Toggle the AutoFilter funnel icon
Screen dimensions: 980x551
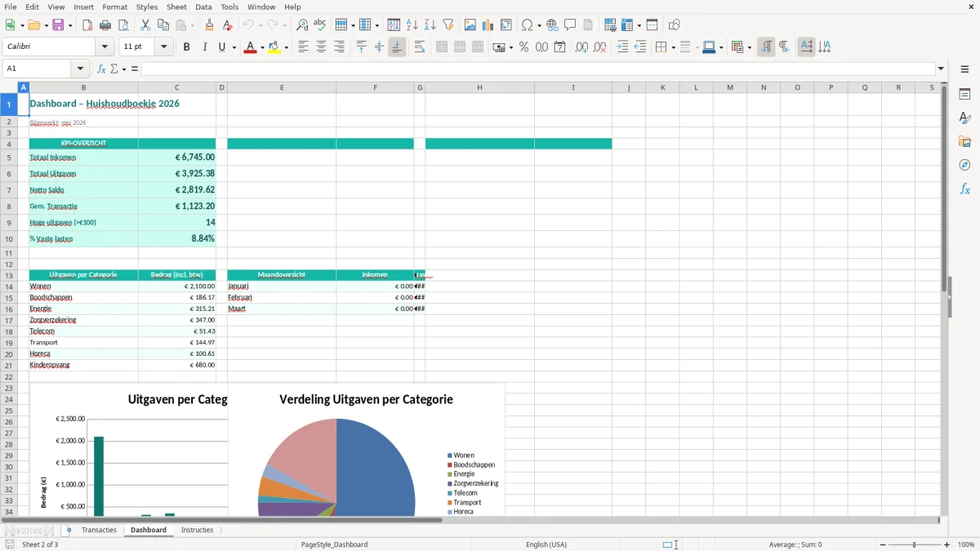point(448,25)
